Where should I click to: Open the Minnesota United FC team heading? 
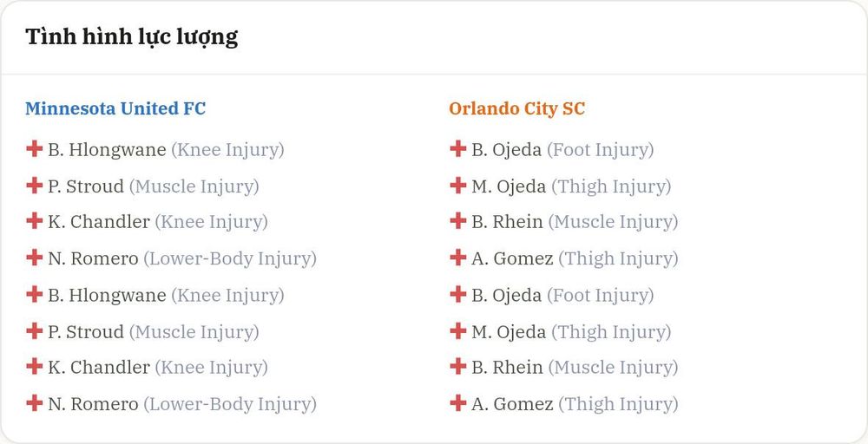point(115,108)
